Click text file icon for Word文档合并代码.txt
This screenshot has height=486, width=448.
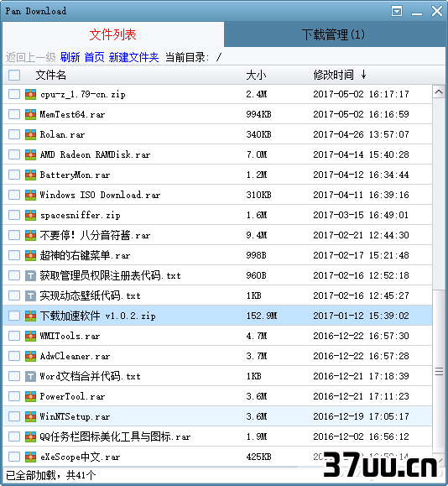(x=30, y=376)
